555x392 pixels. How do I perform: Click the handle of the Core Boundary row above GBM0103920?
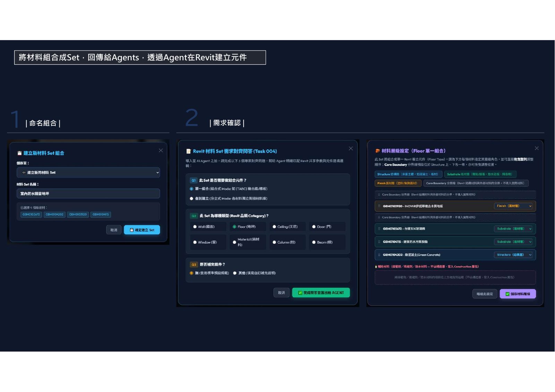379,195
